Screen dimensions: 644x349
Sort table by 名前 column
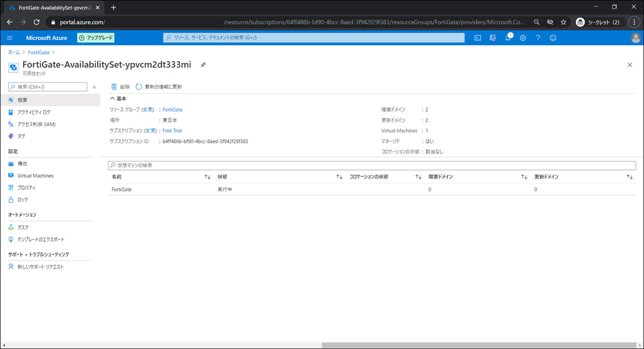point(207,177)
